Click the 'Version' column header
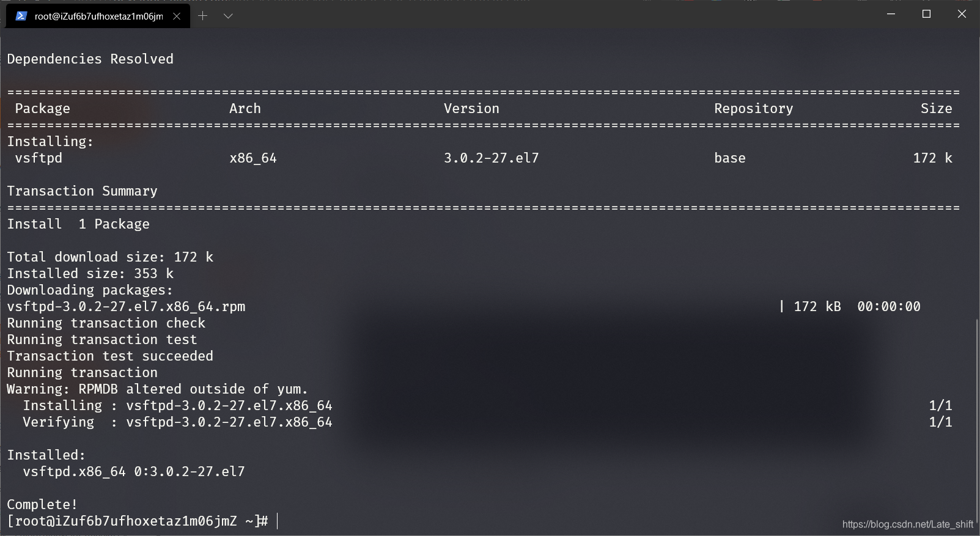The height and width of the screenshot is (536, 980). pos(471,109)
